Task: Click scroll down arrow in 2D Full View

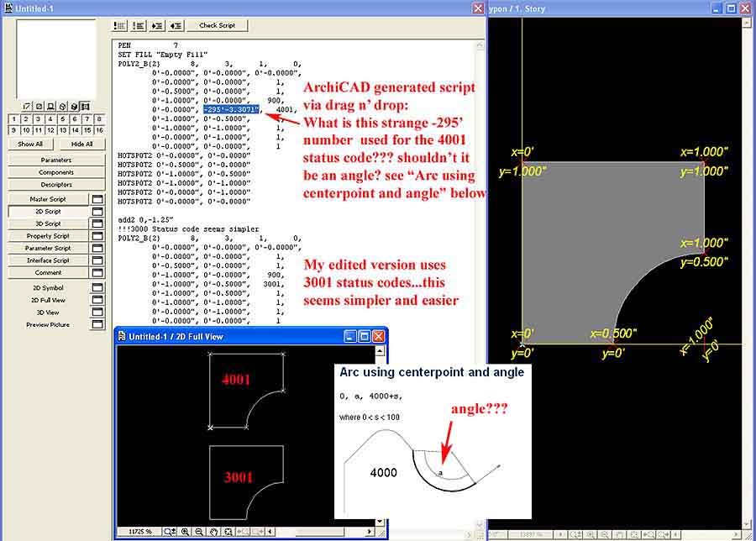Action: [380, 521]
